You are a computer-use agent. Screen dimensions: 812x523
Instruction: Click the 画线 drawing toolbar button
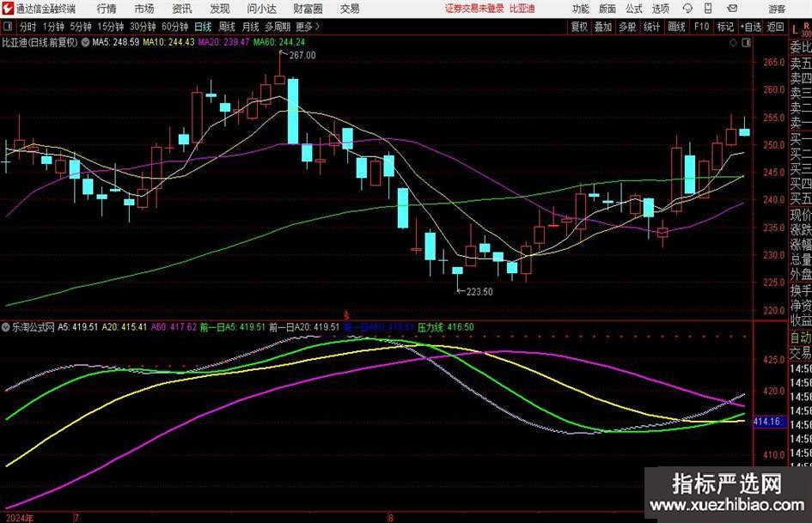pyautogui.click(x=676, y=27)
